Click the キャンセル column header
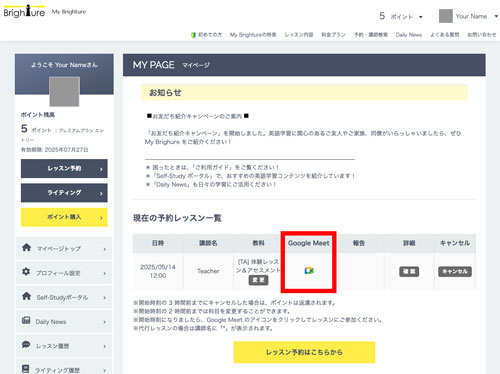The height and width of the screenshot is (374, 500). 455,243
